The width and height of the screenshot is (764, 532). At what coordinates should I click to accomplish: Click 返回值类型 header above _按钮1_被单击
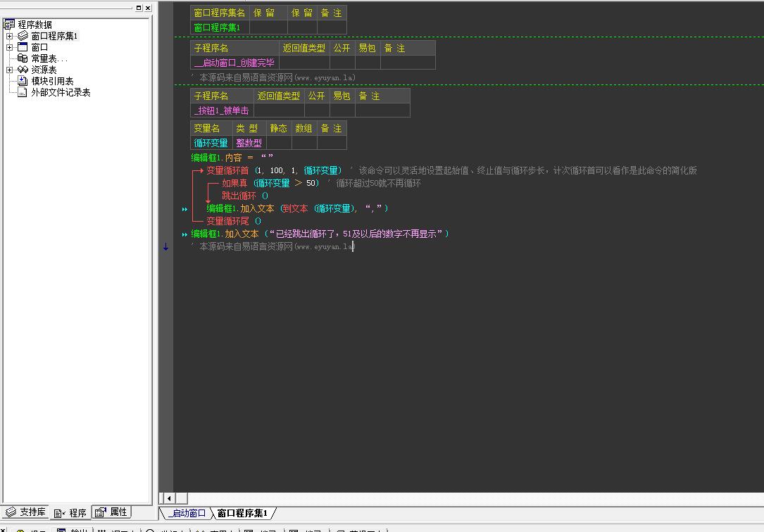[x=279, y=96]
